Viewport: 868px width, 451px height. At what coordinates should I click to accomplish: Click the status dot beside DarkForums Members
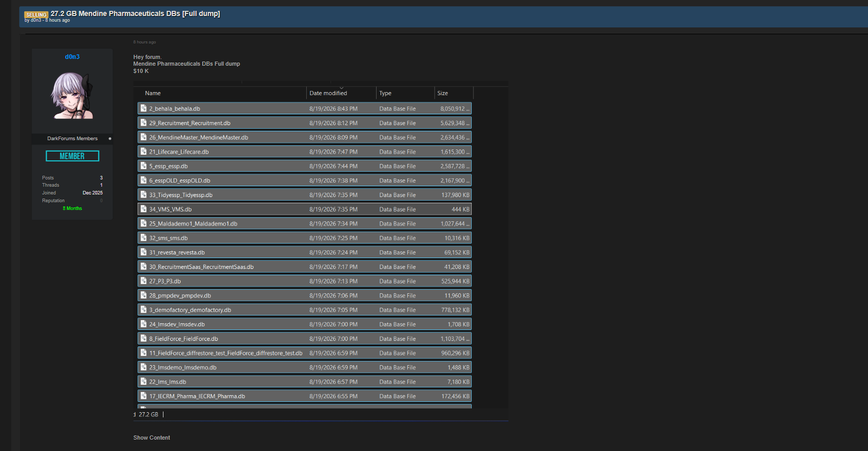click(110, 139)
